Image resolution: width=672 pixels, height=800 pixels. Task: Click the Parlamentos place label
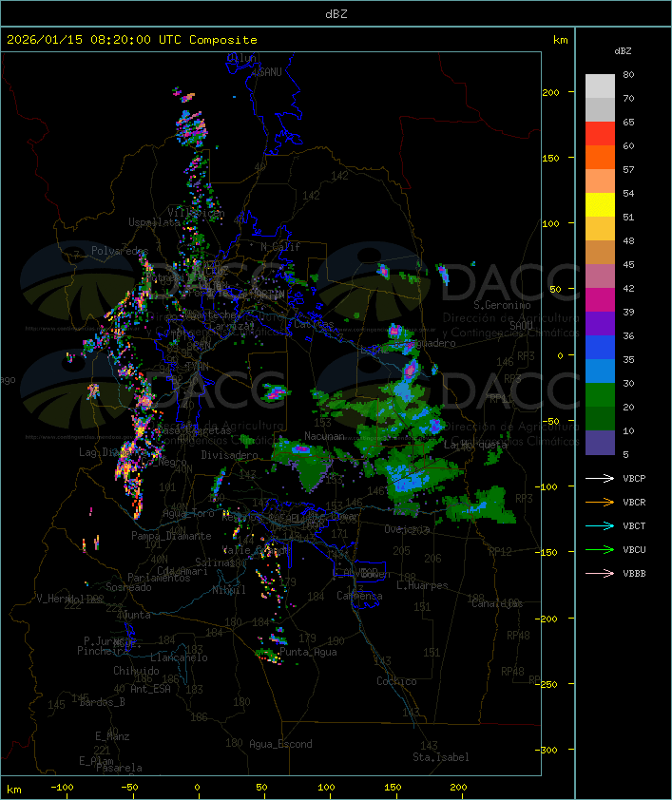point(159,578)
